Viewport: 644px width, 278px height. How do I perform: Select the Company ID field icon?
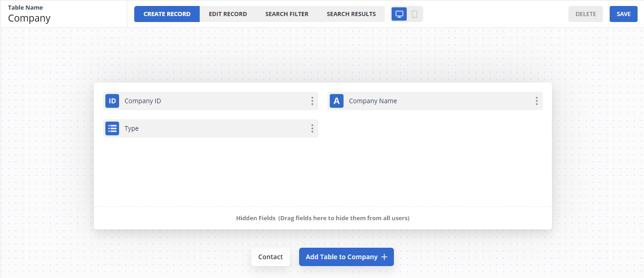pos(112,101)
